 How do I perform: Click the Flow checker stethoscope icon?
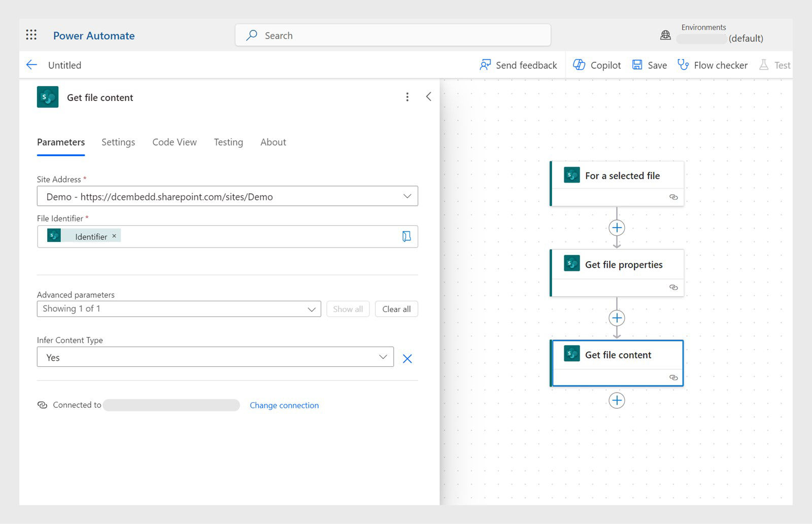point(683,65)
